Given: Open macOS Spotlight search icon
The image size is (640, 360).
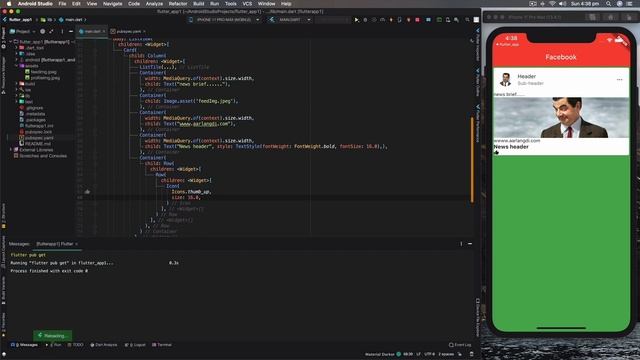Looking at the screenshot, I should pyautogui.click(x=609, y=4).
